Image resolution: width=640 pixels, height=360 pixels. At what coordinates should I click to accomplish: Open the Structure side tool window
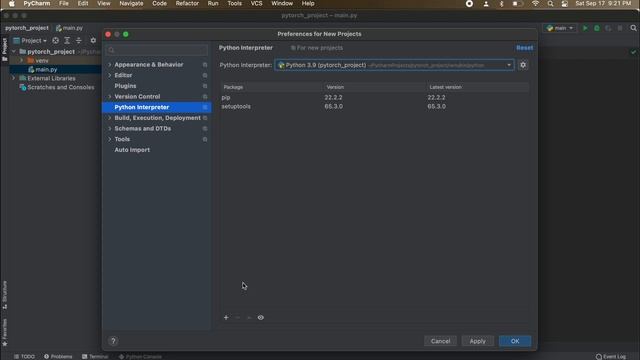pos(4,295)
